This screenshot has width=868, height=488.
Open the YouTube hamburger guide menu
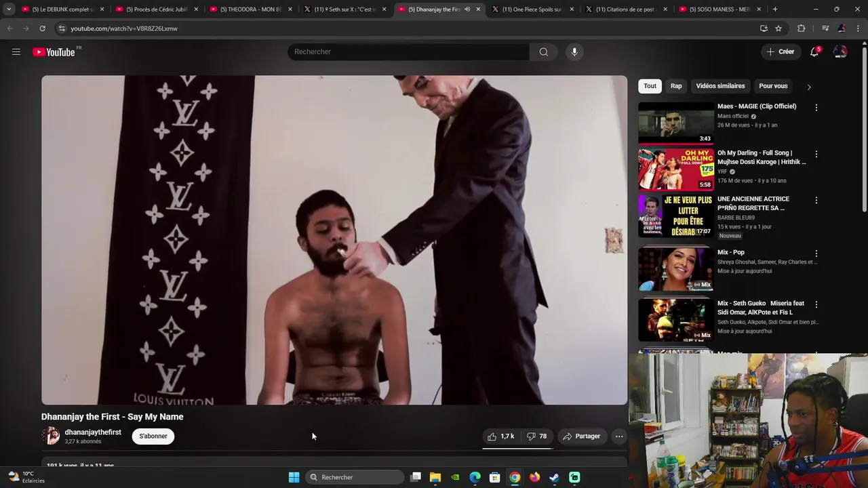16,52
